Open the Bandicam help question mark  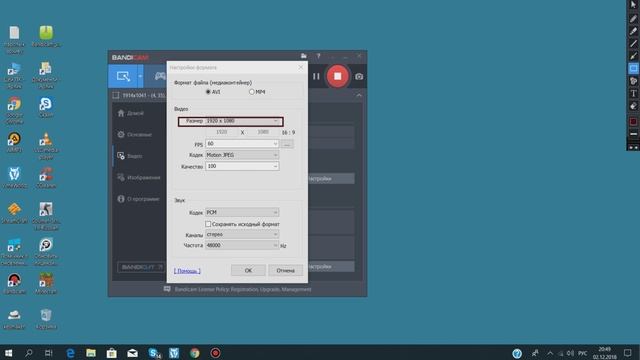pos(318,56)
